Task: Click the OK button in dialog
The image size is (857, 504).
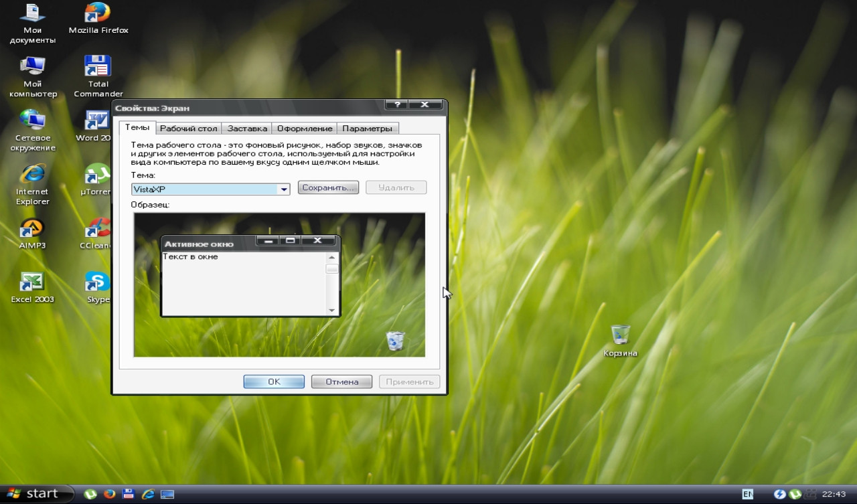Action: tap(274, 382)
